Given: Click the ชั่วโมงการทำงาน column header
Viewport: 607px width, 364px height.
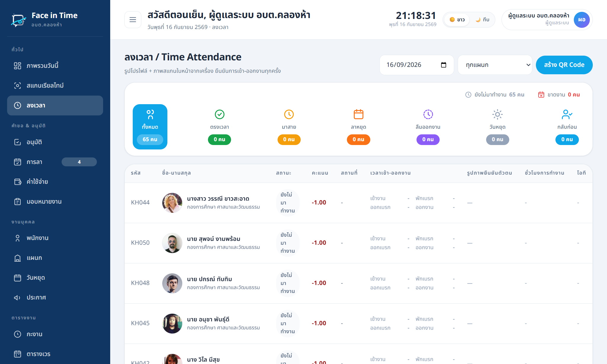Looking at the screenshot, I should [x=544, y=173].
